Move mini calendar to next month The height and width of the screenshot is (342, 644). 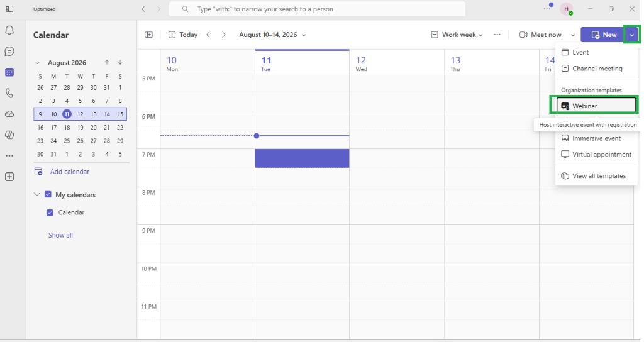120,62
